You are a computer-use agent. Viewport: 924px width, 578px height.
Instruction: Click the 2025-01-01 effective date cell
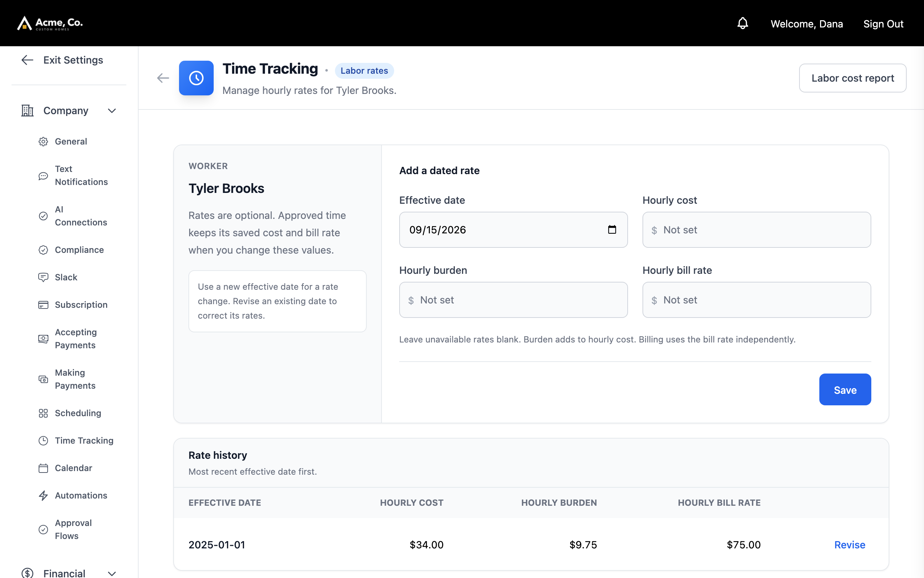pyautogui.click(x=217, y=545)
